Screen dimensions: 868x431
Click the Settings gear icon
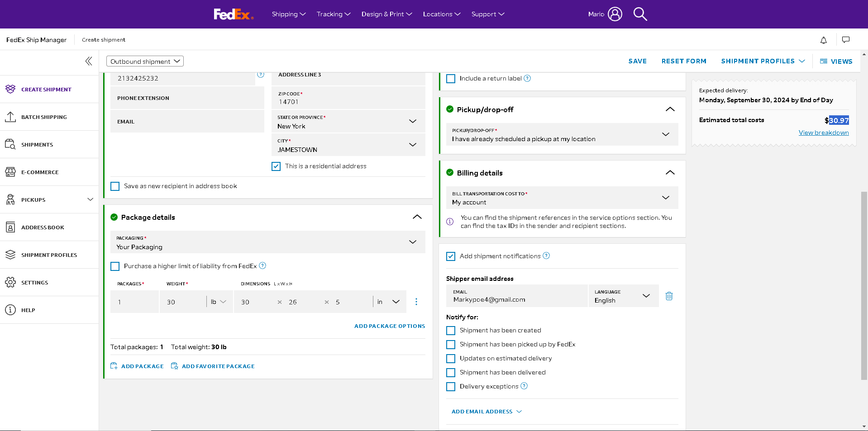pos(10,282)
